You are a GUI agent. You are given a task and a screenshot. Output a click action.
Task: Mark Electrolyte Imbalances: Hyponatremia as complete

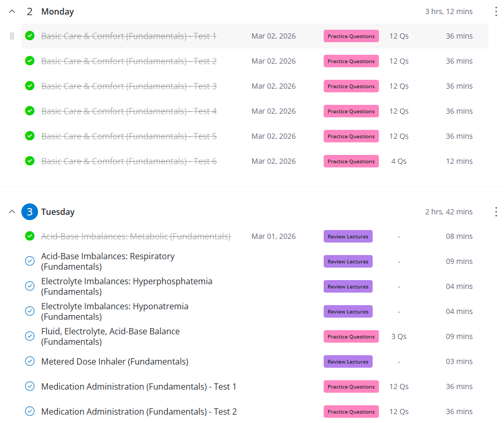[30, 311]
